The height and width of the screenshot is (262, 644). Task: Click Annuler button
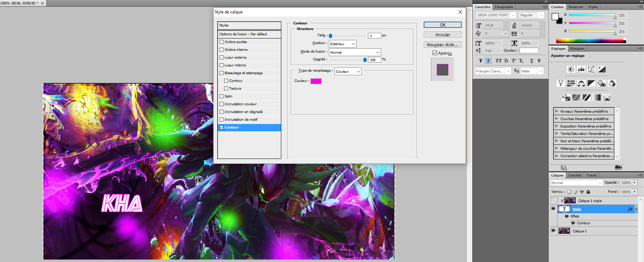click(443, 35)
